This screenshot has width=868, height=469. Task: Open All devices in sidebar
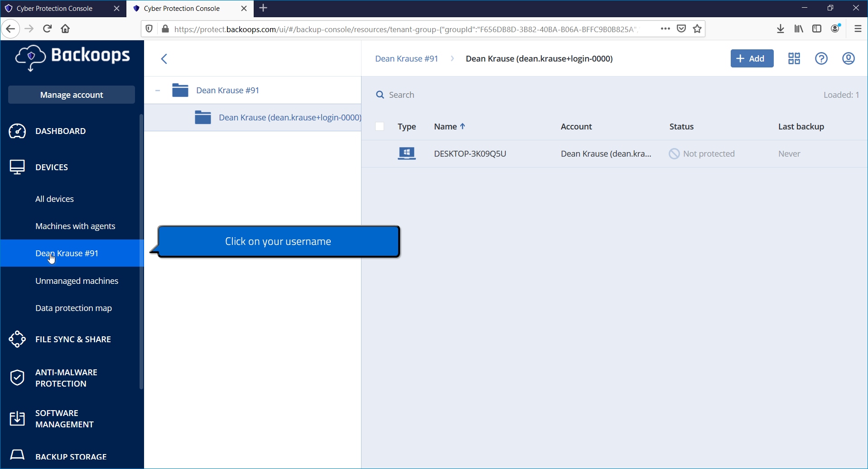click(x=55, y=199)
